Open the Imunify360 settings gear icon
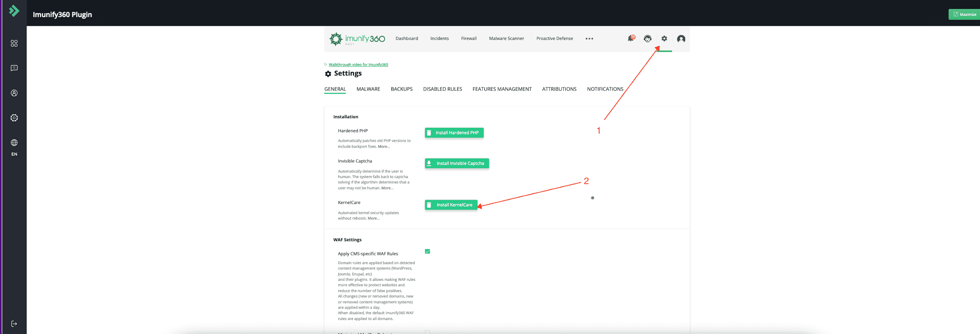 click(x=664, y=38)
